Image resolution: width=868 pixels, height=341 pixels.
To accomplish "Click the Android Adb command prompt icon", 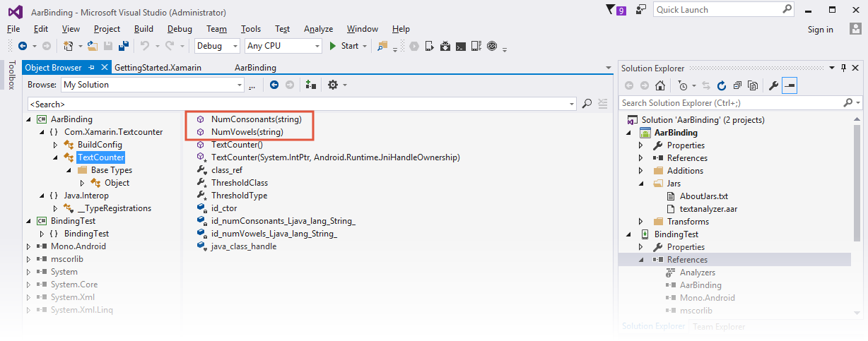I will point(461,46).
